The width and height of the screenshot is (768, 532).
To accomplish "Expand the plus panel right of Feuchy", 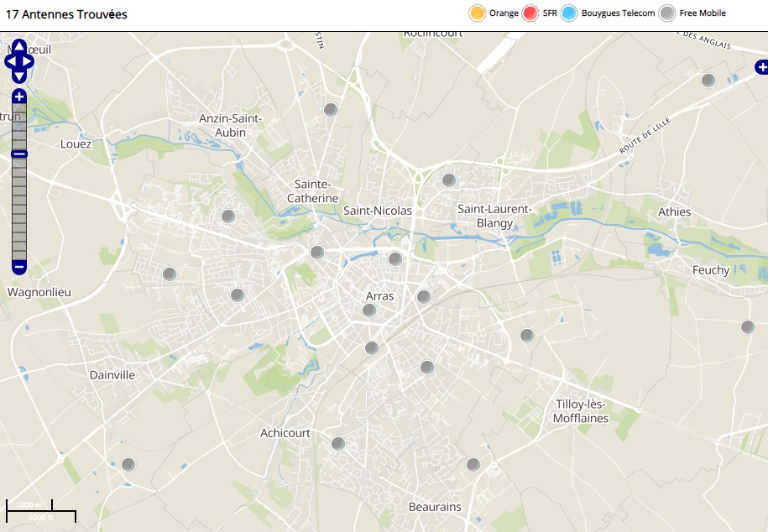I will (761, 277).
